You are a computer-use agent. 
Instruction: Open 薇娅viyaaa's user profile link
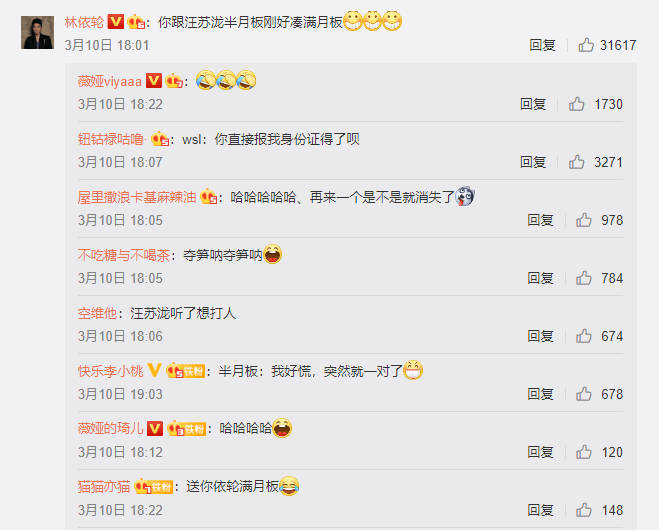click(110, 81)
